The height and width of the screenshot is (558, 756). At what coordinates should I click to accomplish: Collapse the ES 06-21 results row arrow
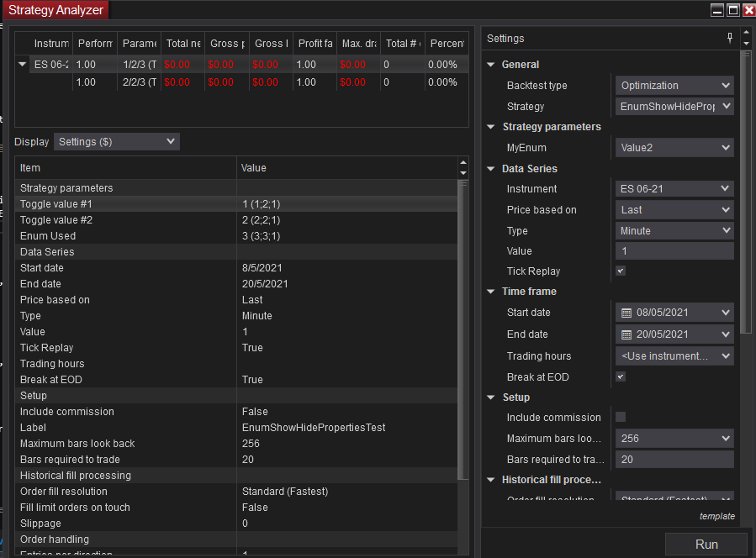click(23, 65)
